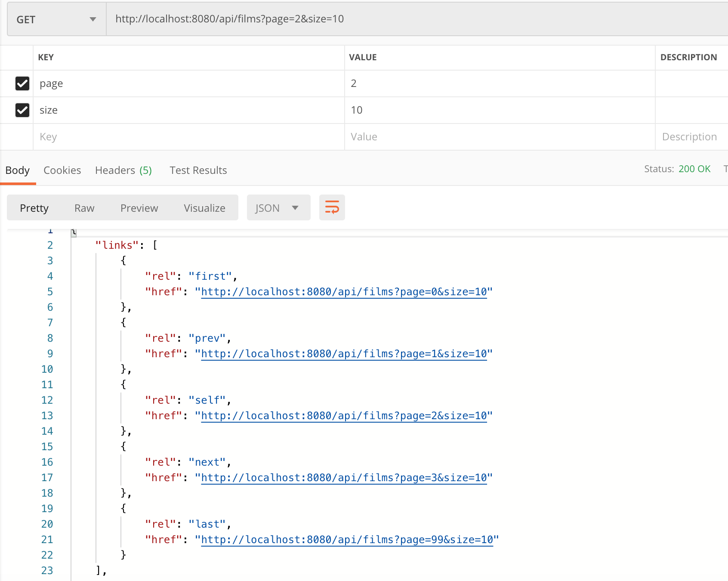The width and height of the screenshot is (728, 581).
Task: Switch to the Cookies tab
Action: (62, 170)
